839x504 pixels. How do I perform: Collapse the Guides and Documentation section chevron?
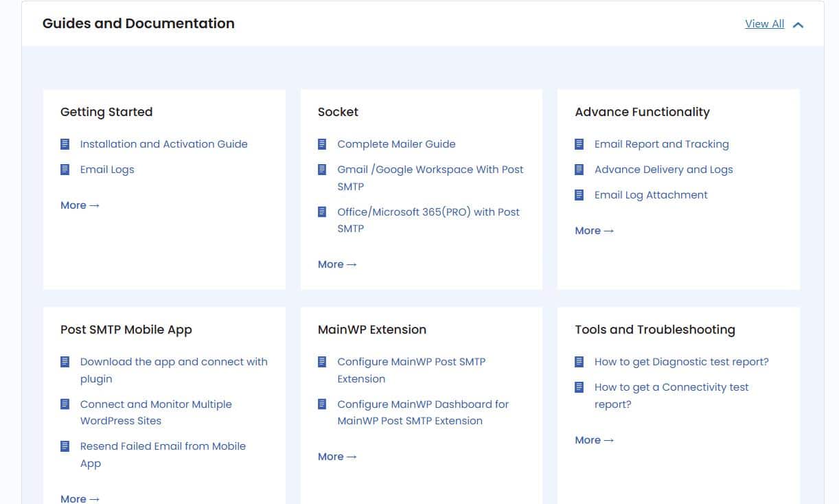click(798, 25)
